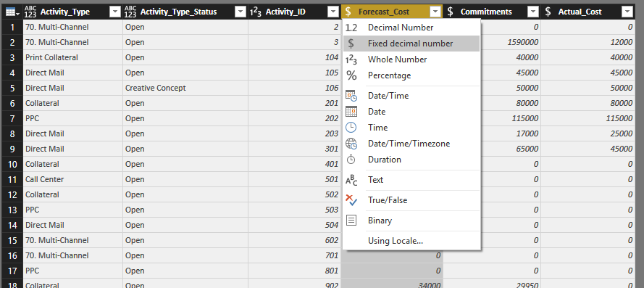Click the Creative Concept status cell

185,88
